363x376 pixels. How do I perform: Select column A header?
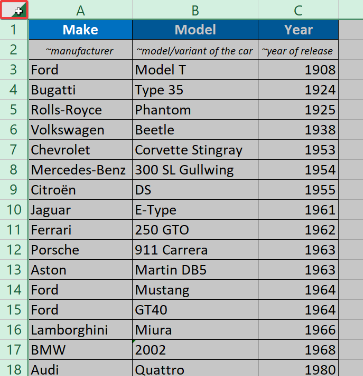click(80, 10)
